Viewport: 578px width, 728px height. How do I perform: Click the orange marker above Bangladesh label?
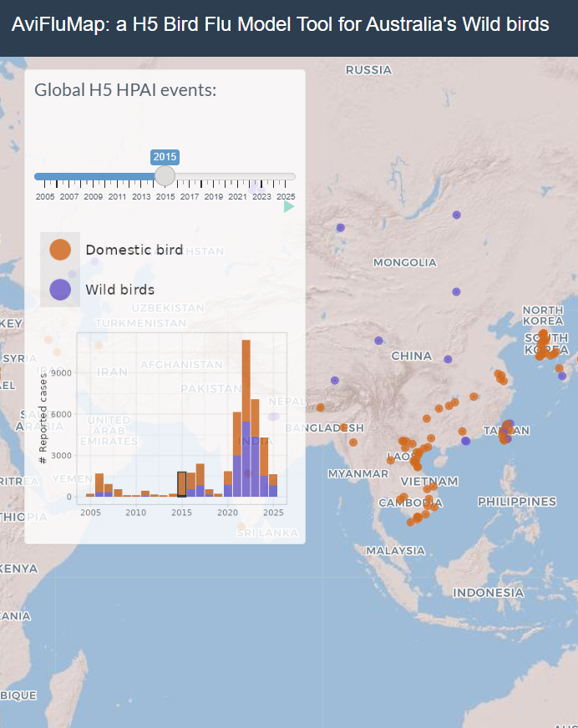click(x=320, y=407)
